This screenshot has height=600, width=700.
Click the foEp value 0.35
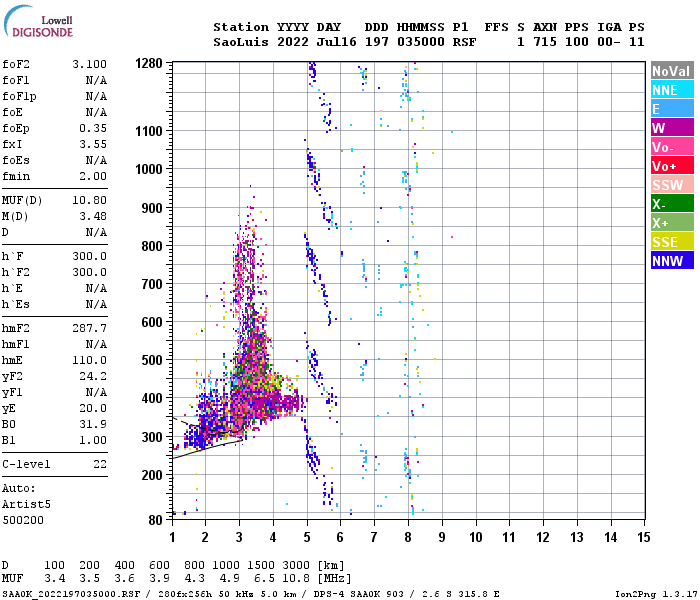click(x=93, y=128)
